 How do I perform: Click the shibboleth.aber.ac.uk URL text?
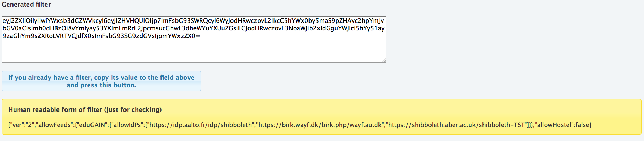pyautogui.click(x=456, y=125)
